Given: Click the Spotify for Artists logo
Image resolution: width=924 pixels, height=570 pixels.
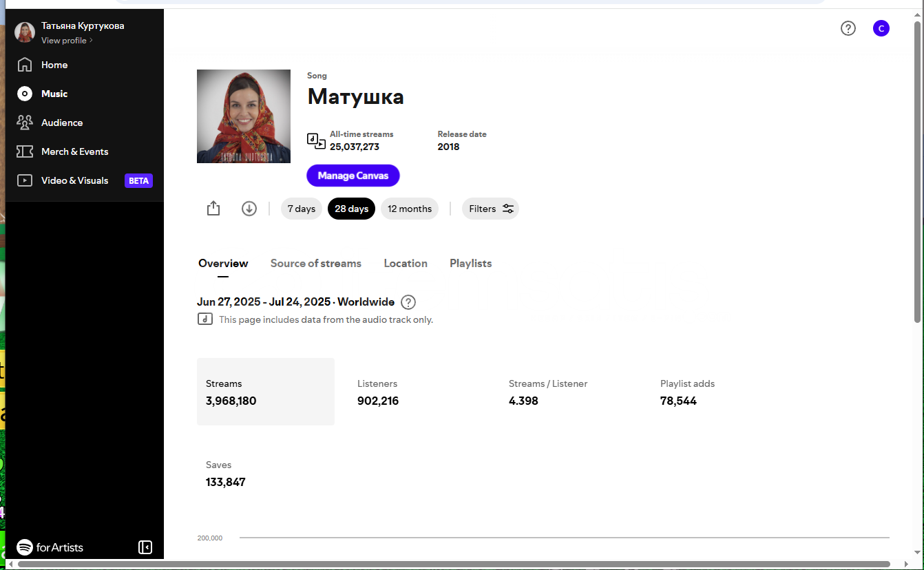Looking at the screenshot, I should (50, 547).
